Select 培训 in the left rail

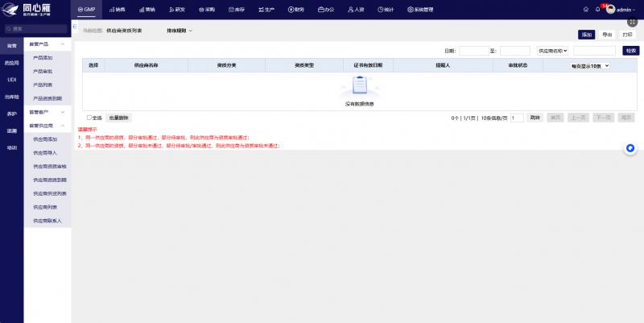tap(12, 147)
